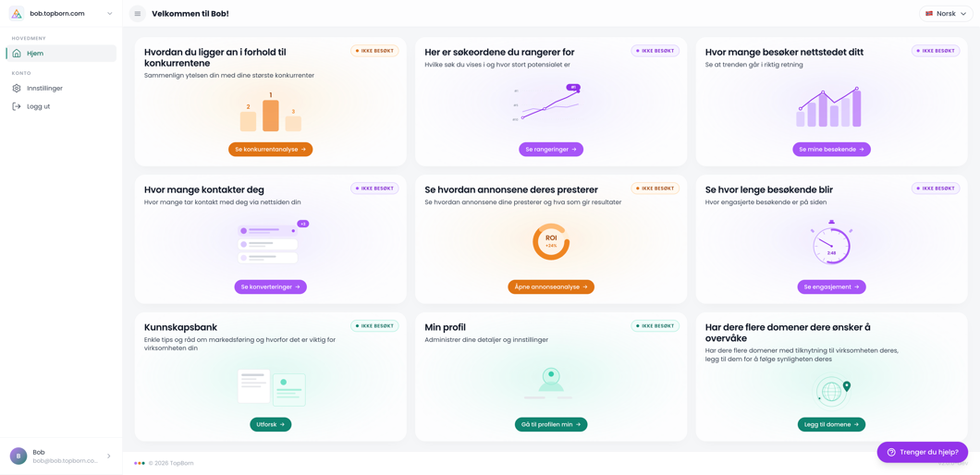
Task: Click the ROI donut chart icon
Action: tap(551, 242)
